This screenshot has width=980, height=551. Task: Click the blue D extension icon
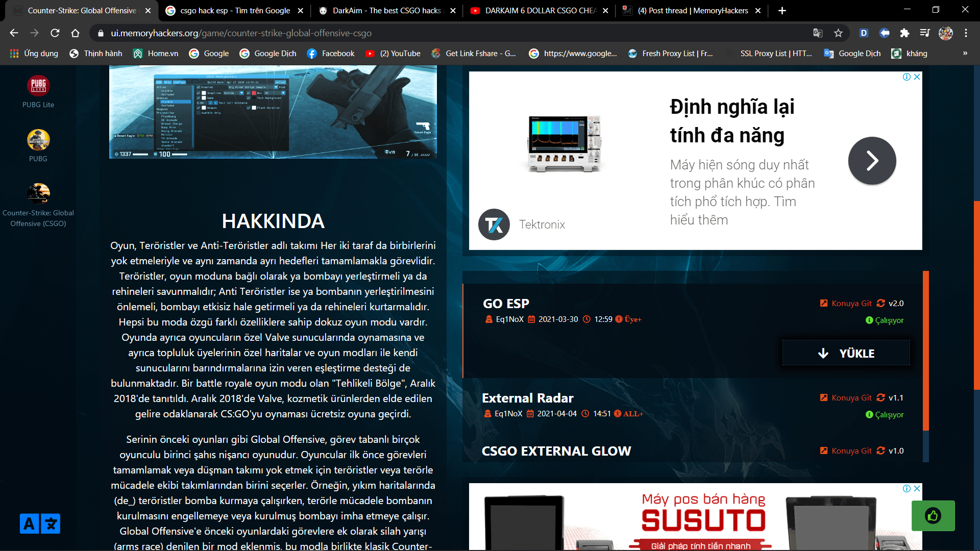(x=864, y=33)
